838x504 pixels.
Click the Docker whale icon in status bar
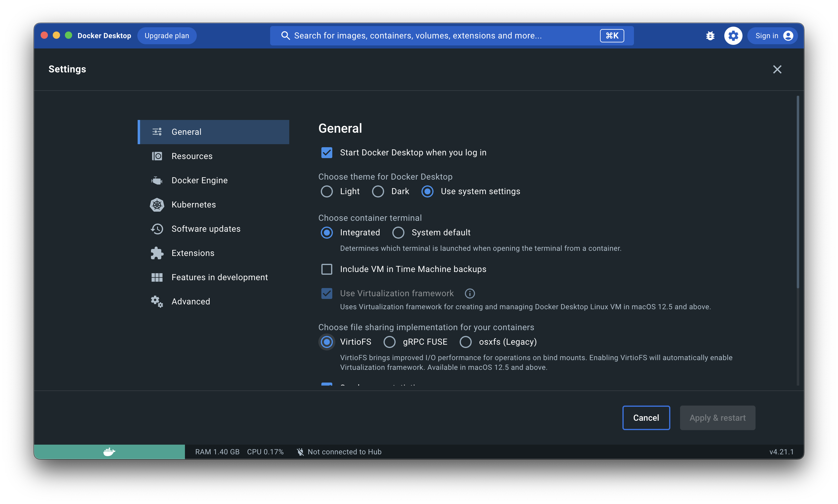pyautogui.click(x=109, y=452)
